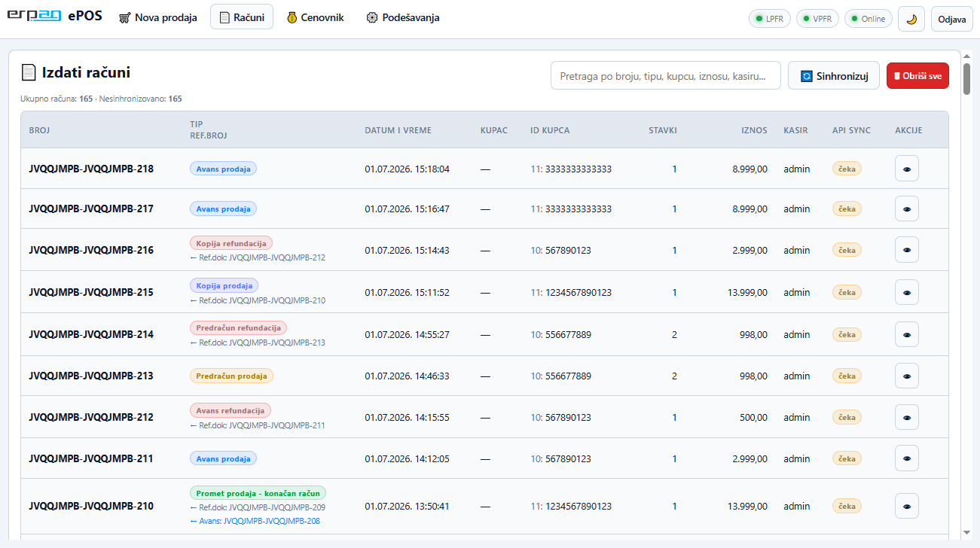This screenshot has width=980, height=548.
Task: View invoice JVQQJMPB-JVQQJMPB-214 eye icon
Action: 906,334
